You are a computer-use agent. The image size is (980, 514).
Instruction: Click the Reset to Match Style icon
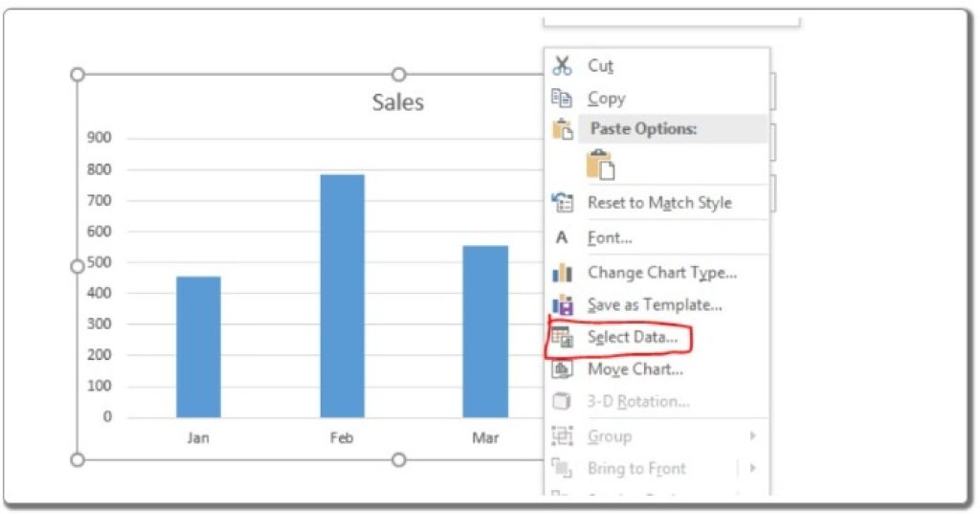pyautogui.click(x=562, y=203)
